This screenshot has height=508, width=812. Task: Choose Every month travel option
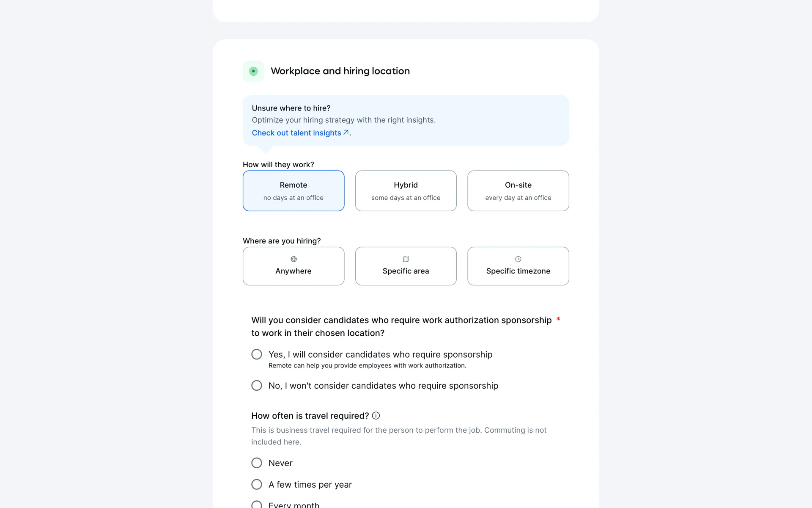pos(257,505)
